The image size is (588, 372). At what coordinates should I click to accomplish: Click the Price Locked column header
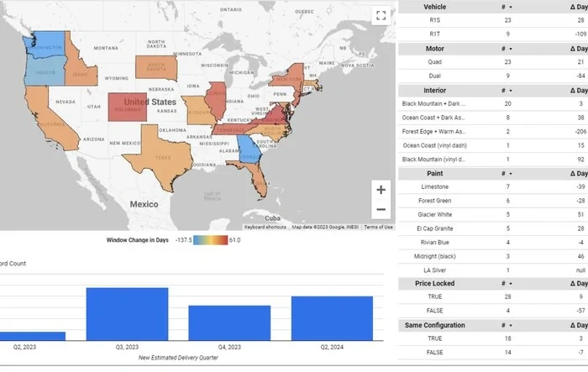coord(434,284)
